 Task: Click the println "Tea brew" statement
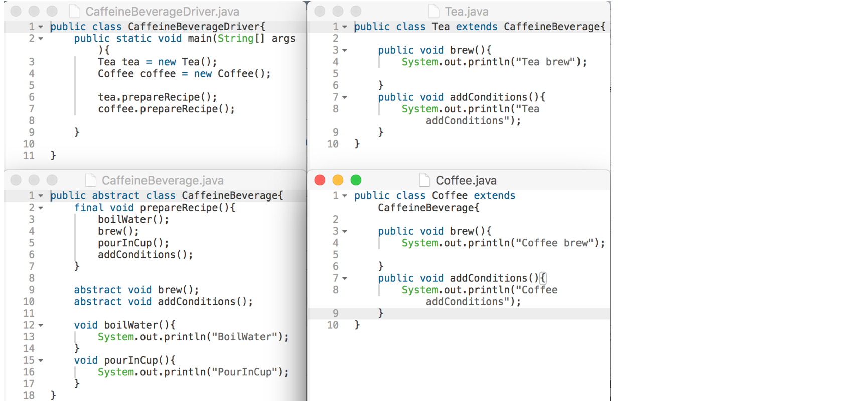pos(494,62)
